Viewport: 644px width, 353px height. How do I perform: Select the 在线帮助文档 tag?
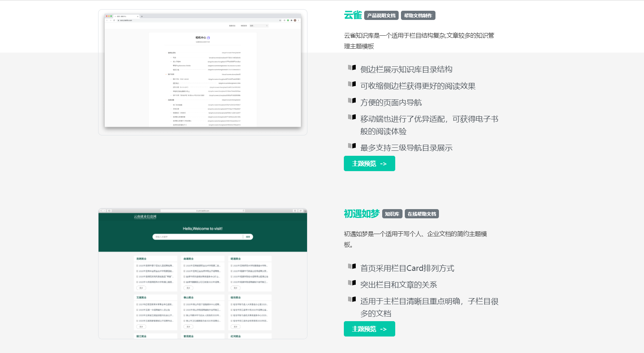(x=422, y=214)
